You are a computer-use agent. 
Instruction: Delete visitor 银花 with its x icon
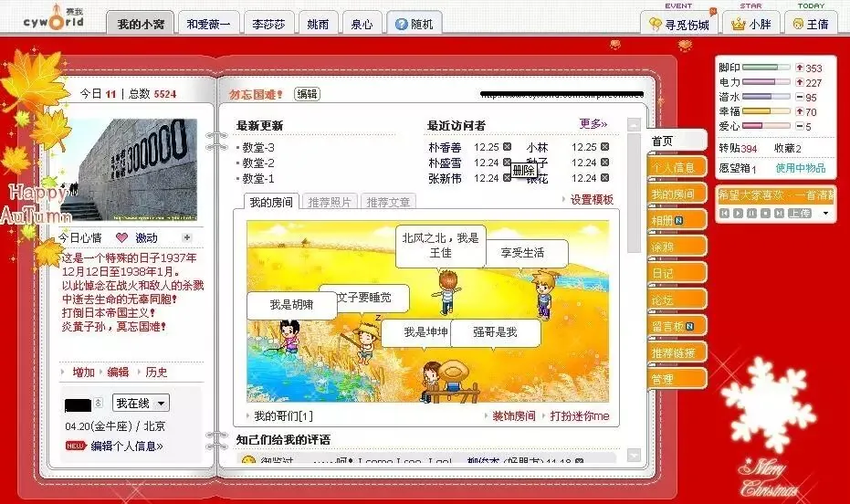tap(605, 177)
